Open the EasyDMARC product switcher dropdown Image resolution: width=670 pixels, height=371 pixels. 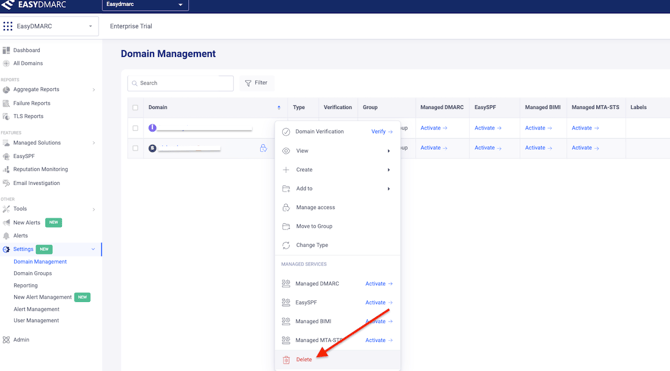point(50,26)
